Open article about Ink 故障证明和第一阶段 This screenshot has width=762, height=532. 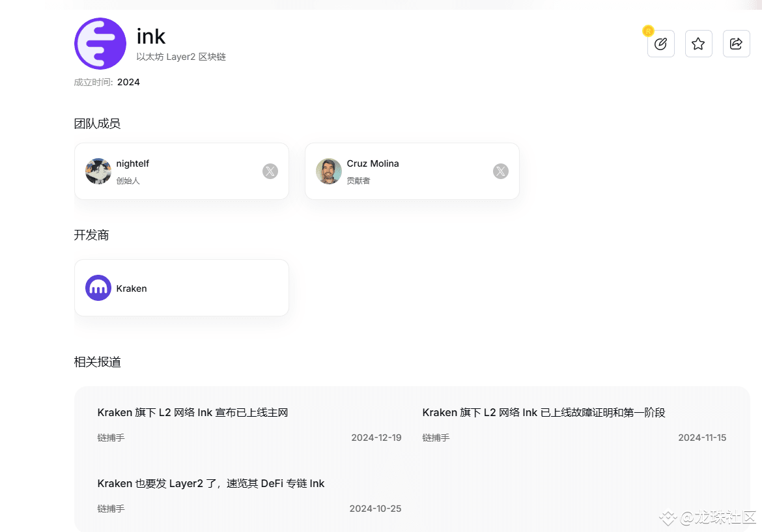coord(543,412)
